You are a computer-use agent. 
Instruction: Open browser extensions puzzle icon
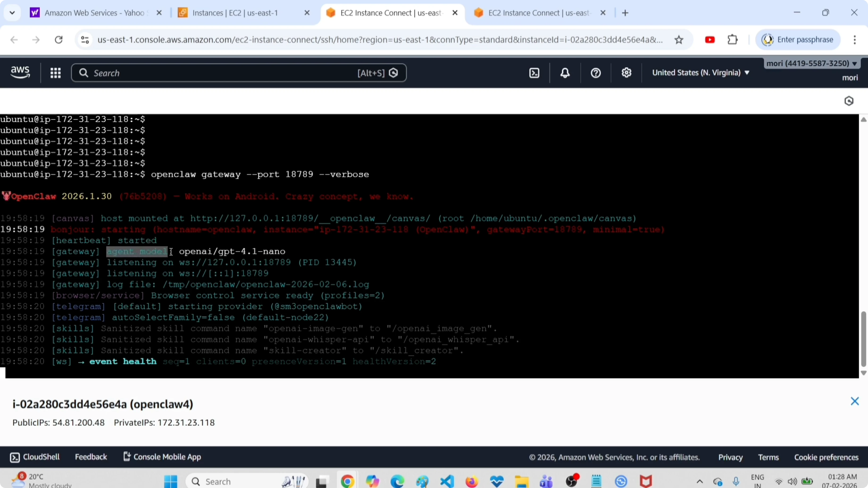(733, 40)
